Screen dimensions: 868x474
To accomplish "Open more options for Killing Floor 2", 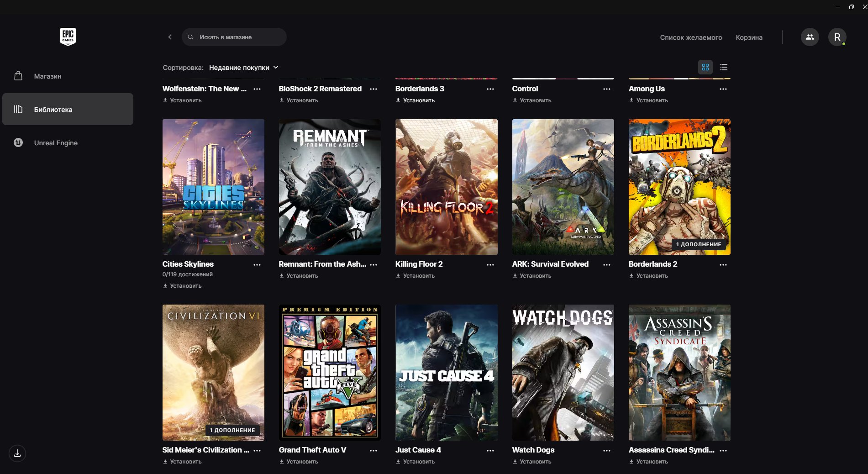I will (490, 265).
